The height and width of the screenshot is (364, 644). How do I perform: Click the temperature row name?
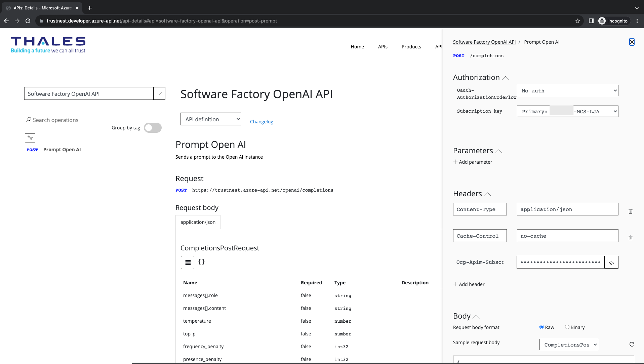(197, 321)
